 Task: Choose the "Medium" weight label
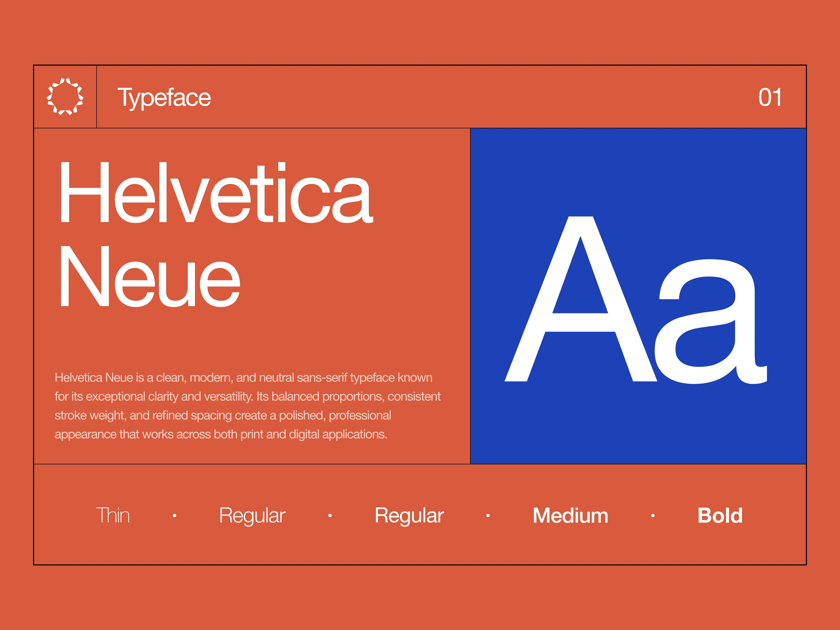(x=570, y=515)
